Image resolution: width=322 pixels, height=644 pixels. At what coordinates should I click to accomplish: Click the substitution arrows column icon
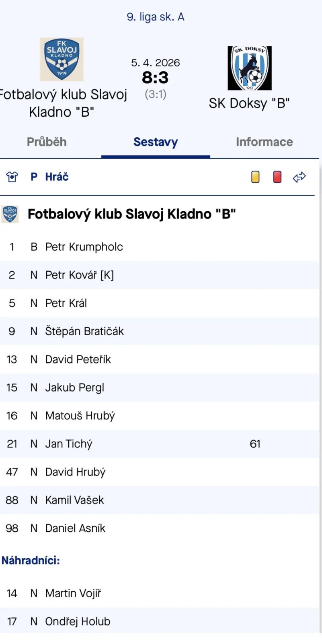(x=299, y=177)
